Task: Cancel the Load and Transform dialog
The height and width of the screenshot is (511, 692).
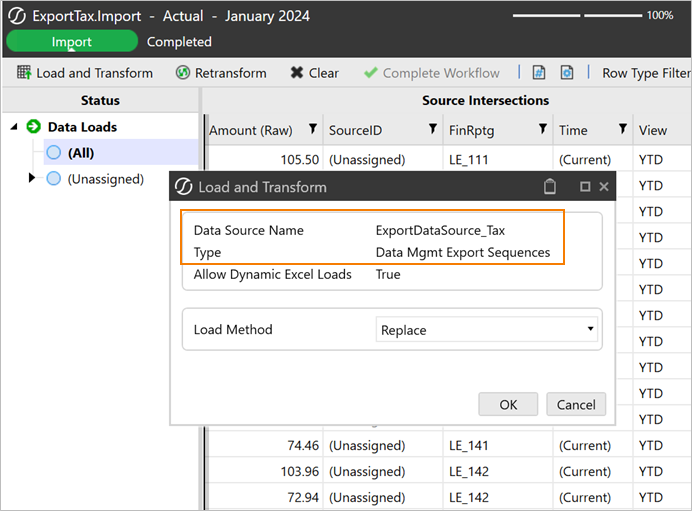Action: point(576,405)
